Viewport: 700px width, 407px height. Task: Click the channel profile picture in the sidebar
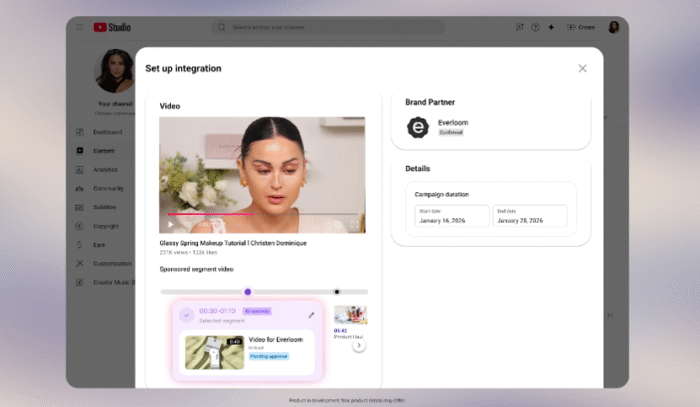(115, 71)
